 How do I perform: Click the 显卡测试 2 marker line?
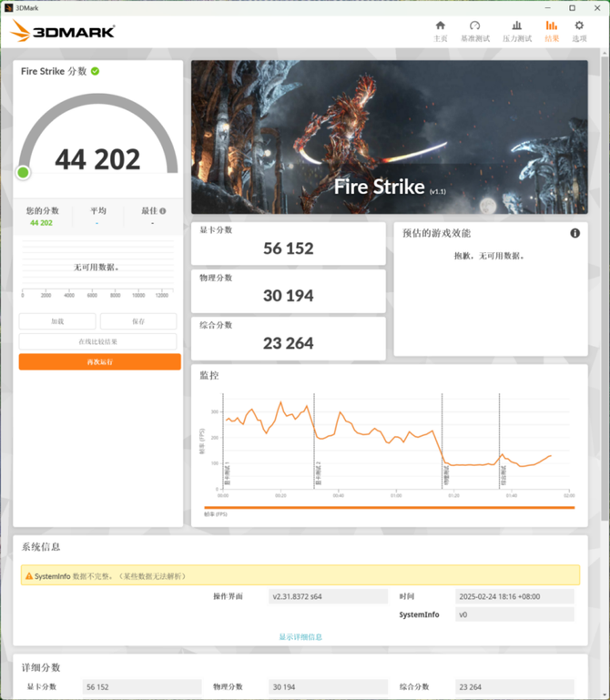coord(314,441)
